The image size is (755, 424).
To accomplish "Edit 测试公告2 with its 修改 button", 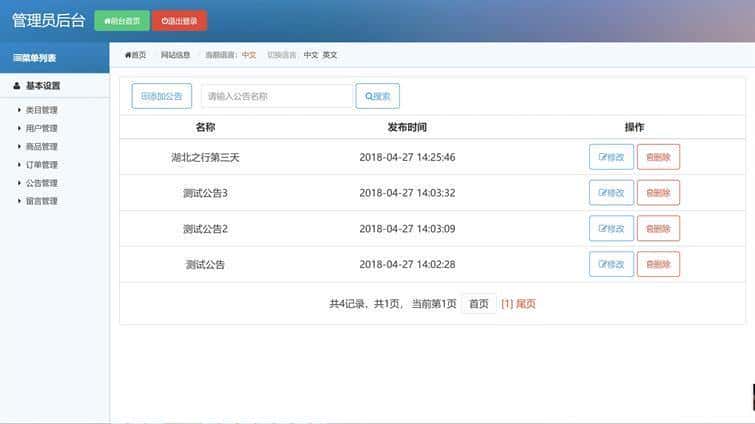I will click(611, 228).
